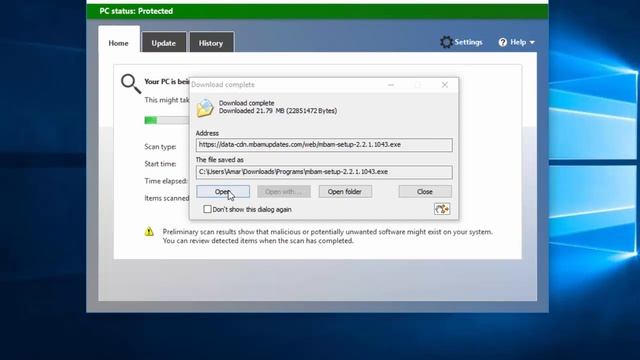This screenshot has width=640, height=360.
Task: Click the Time elapsed label
Action: [x=166, y=181]
